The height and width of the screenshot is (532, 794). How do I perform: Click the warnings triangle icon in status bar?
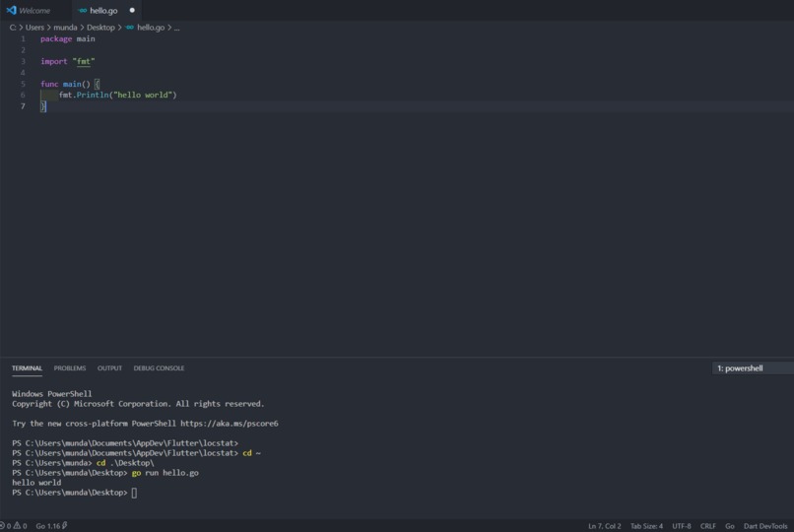pos(17,526)
